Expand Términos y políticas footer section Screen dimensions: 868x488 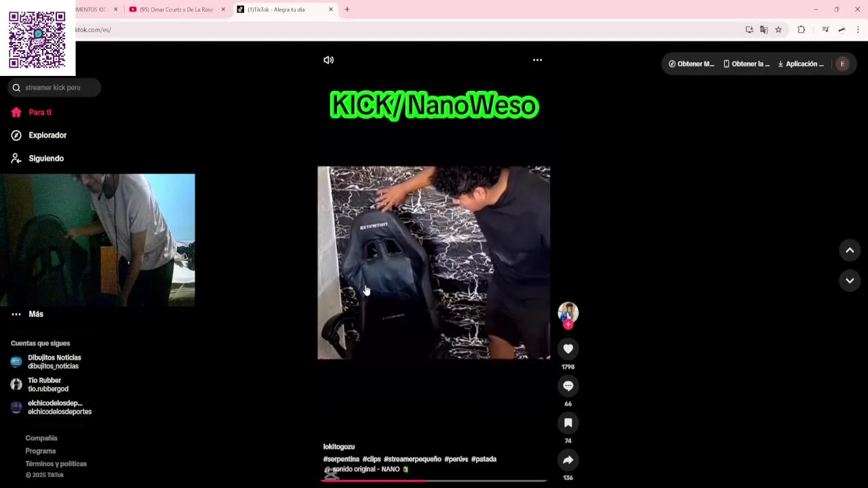click(x=56, y=464)
